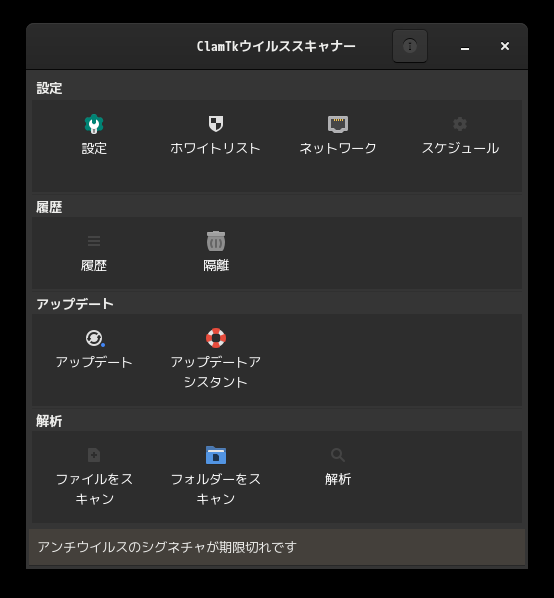Open the ネットワーク ethernet port icon

pos(338,124)
